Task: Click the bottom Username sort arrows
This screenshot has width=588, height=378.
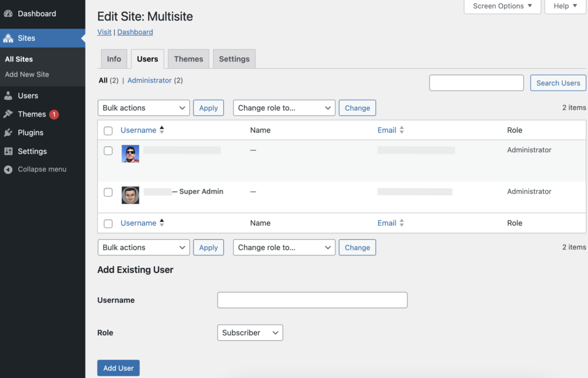Action: (161, 223)
